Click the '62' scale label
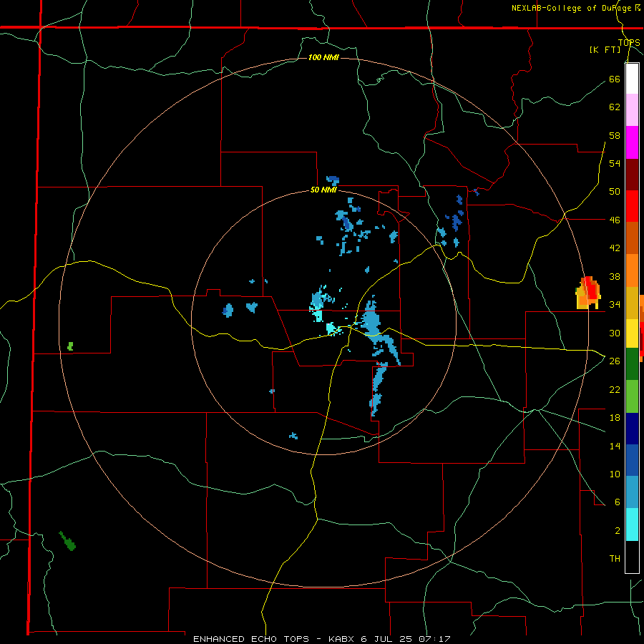This screenshot has width=644, height=644. (615, 107)
